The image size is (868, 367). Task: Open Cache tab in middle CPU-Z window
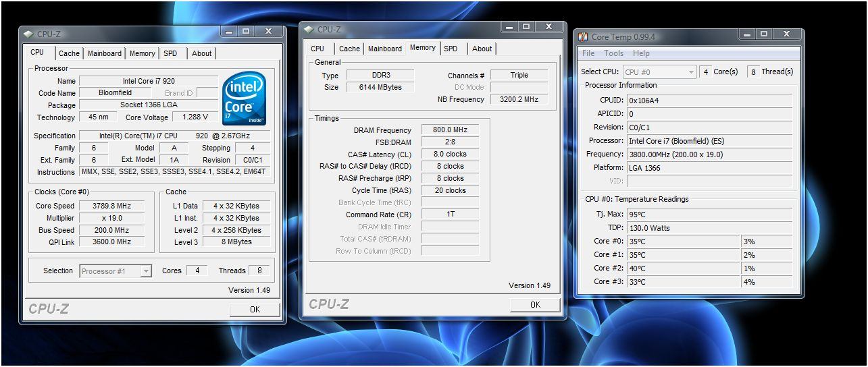pos(349,49)
